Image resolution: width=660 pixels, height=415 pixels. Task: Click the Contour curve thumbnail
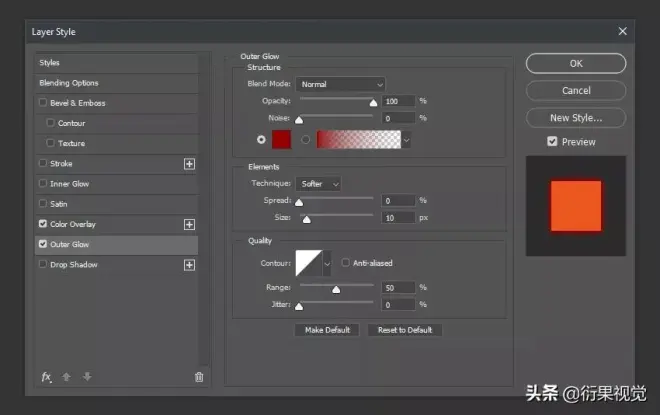pos(309,263)
